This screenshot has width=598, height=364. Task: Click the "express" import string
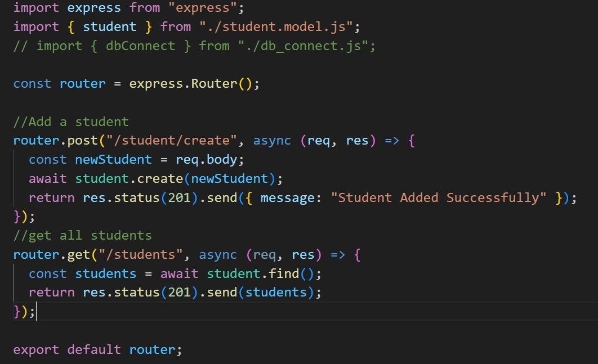(x=202, y=8)
